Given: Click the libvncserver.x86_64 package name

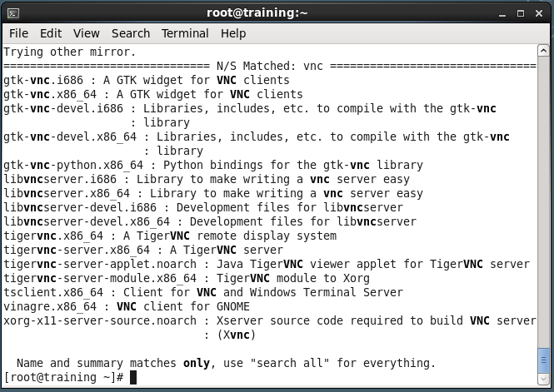Looking at the screenshot, I should pyautogui.click(x=67, y=193).
